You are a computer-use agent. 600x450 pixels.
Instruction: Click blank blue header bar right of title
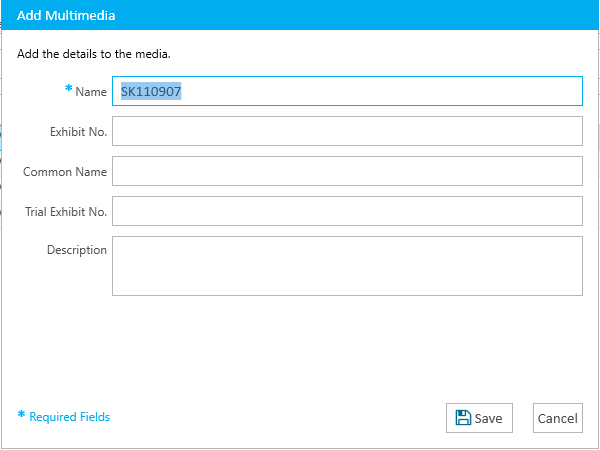click(356, 15)
